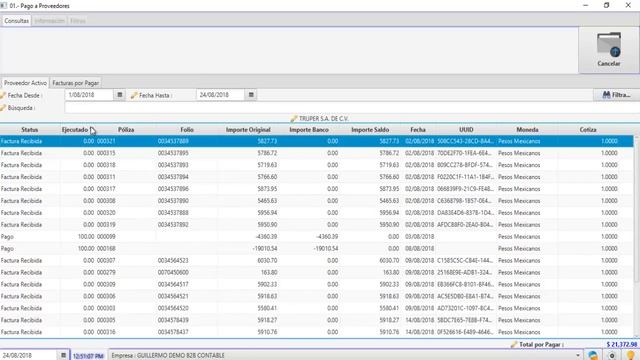Sort by the Moneda column header

(527, 130)
